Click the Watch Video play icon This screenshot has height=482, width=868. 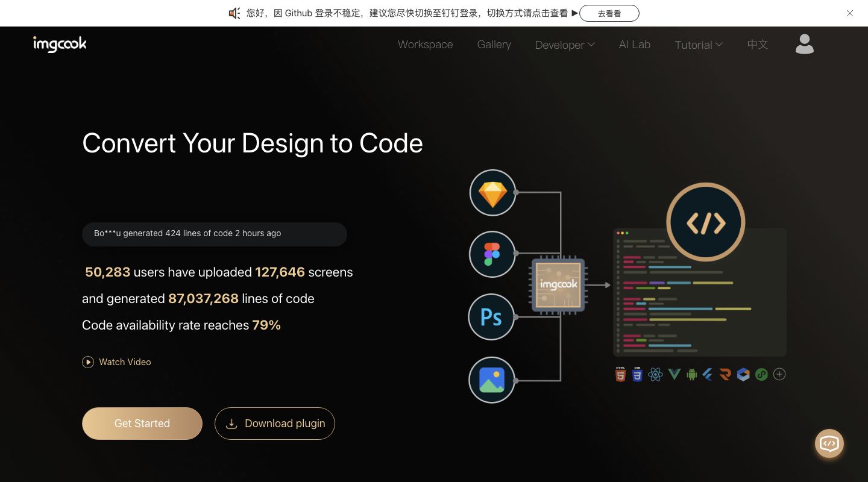coord(88,362)
